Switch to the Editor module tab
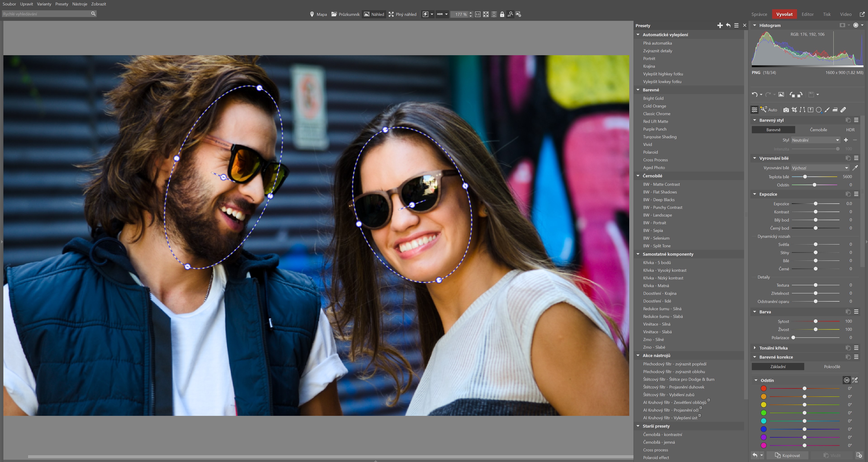 click(807, 14)
